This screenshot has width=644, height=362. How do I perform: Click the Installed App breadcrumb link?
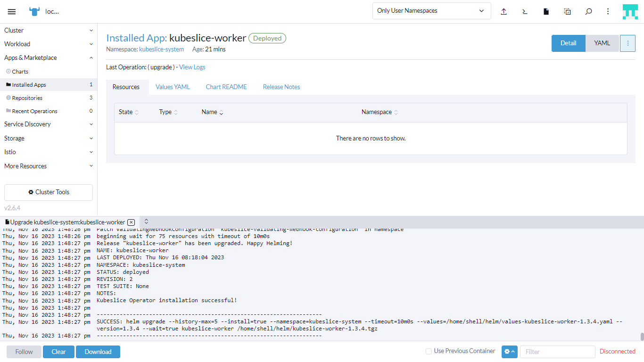(136, 38)
